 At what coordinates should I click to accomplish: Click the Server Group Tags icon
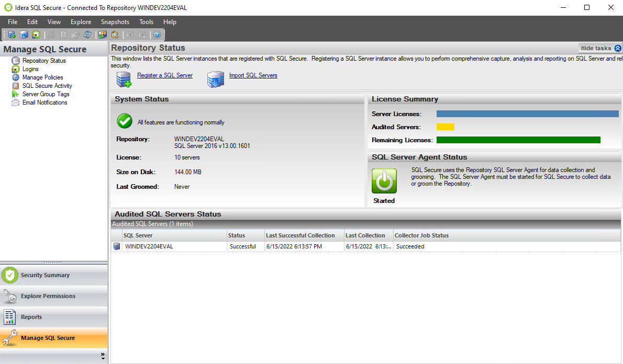[x=16, y=94]
